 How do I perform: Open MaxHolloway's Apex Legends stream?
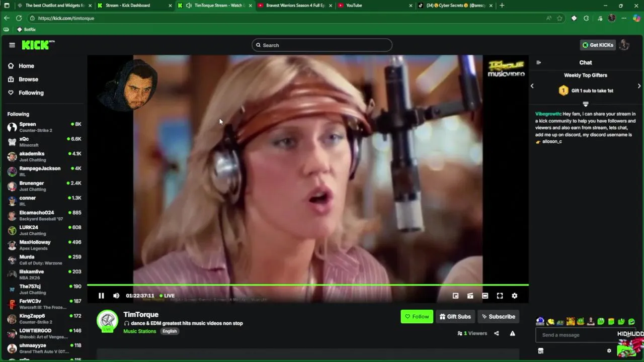pos(44,245)
